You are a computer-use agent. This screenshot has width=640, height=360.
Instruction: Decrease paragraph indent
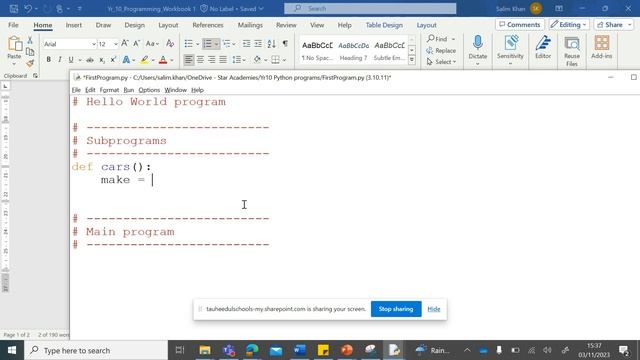tap(247, 44)
